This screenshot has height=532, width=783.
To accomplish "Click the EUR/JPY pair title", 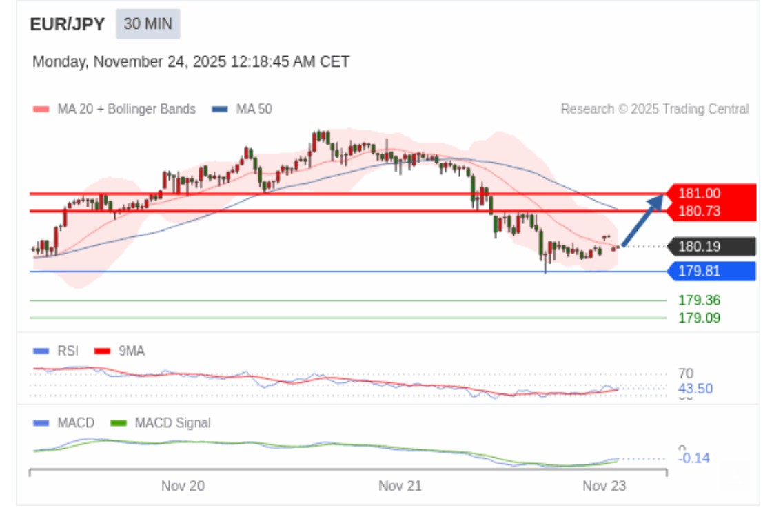I will click(68, 25).
